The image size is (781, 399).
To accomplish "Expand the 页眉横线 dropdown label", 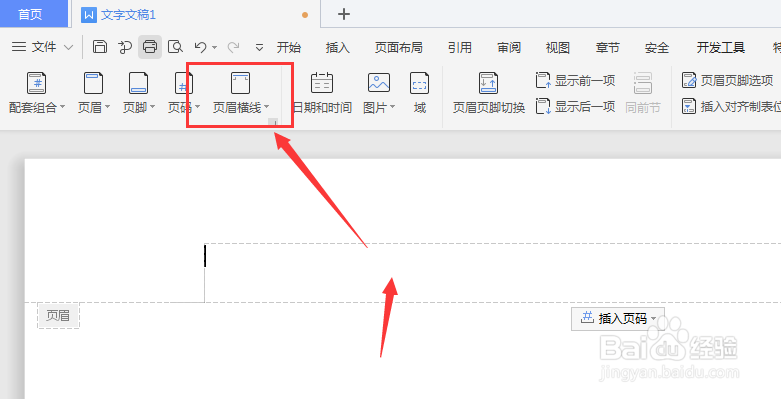I will pos(241,107).
